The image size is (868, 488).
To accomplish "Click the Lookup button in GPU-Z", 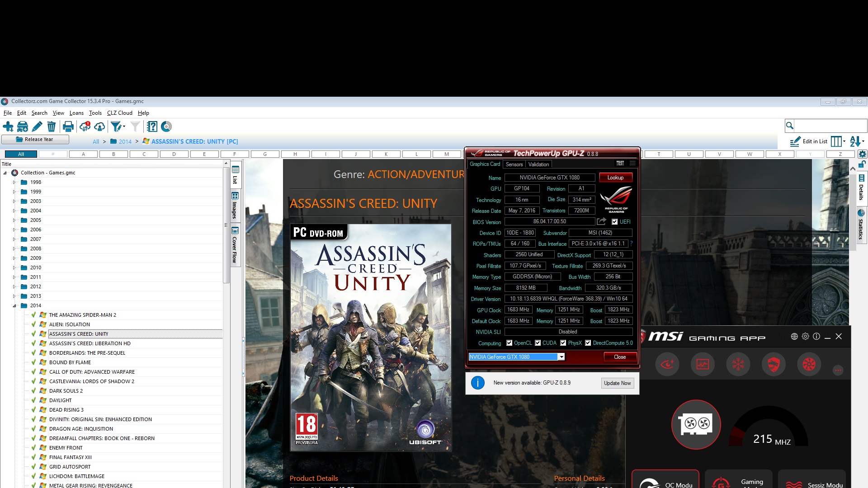I will pos(615,178).
